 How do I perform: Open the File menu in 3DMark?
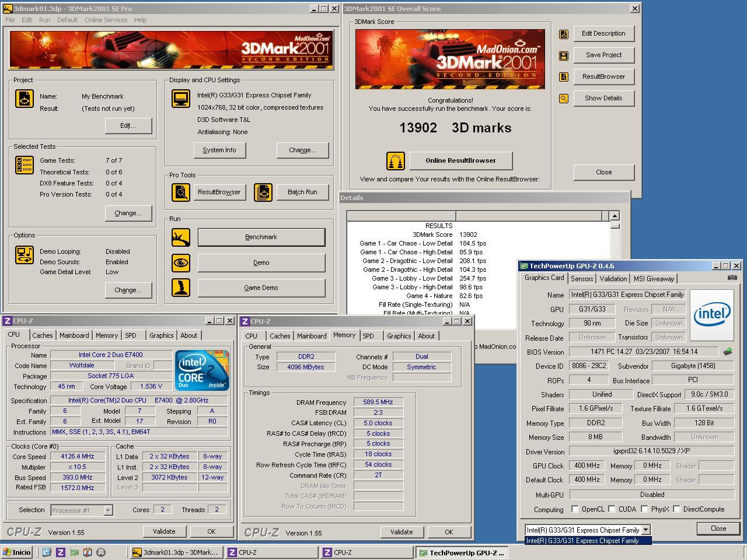pos(10,20)
